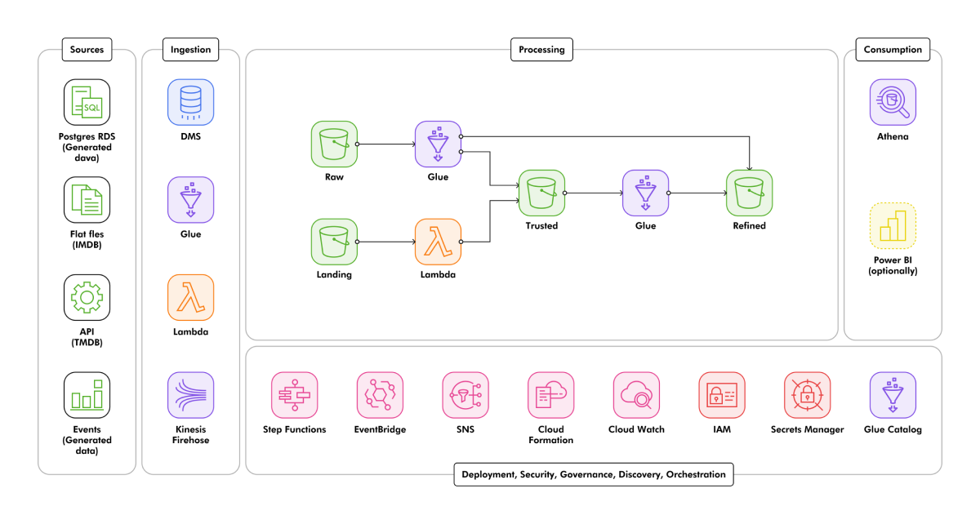Image resolution: width=980 pixels, height=524 pixels.
Task: Click the 'Trusted' caption text
Action: pyautogui.click(x=541, y=226)
